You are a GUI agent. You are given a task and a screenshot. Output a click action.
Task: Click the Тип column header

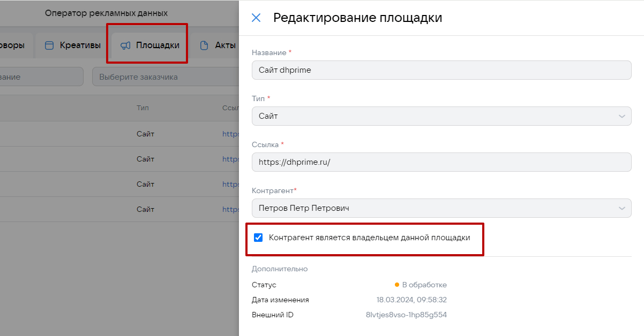coord(143,108)
